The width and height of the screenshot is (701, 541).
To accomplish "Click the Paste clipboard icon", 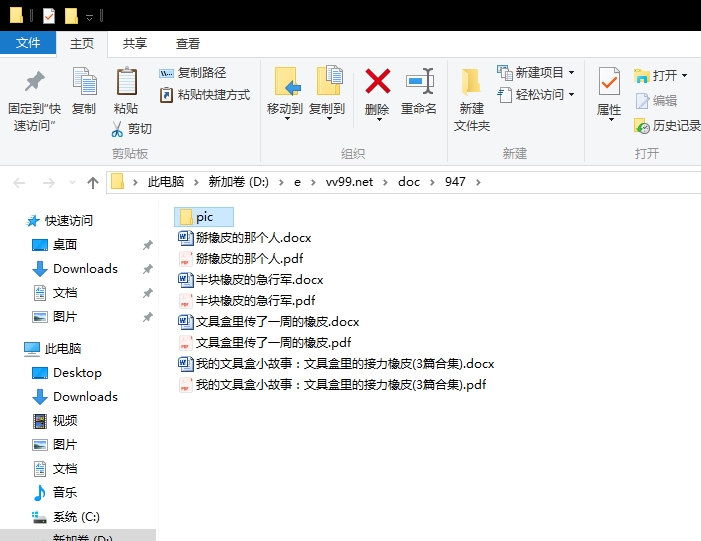I will pos(127,81).
